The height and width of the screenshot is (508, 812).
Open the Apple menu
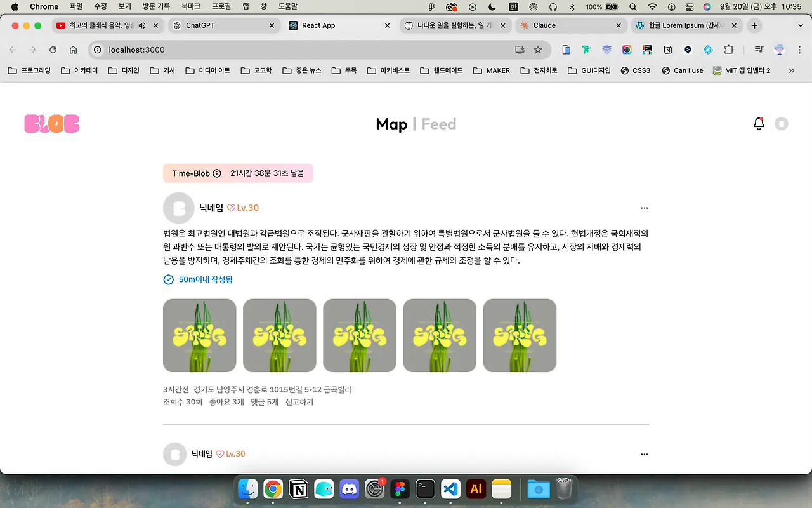pos(15,7)
